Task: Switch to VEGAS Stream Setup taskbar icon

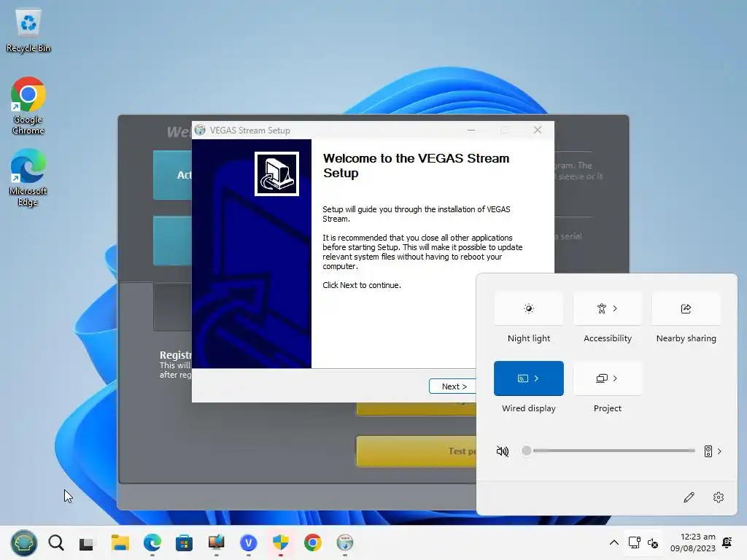Action: [345, 542]
